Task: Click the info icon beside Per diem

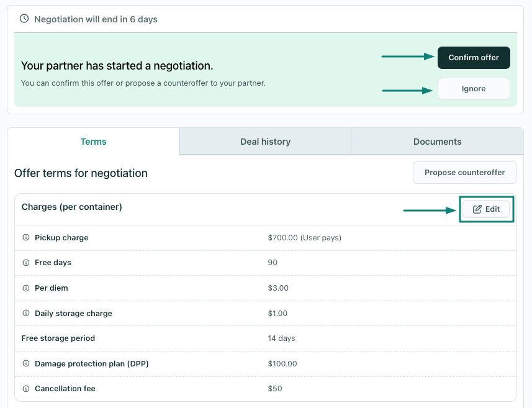Action: [x=26, y=288]
